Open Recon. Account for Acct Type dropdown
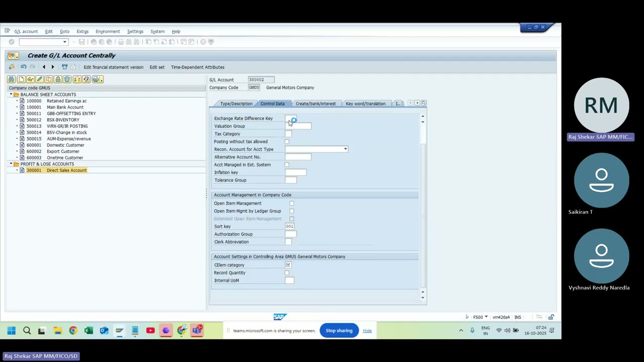 pos(345,149)
